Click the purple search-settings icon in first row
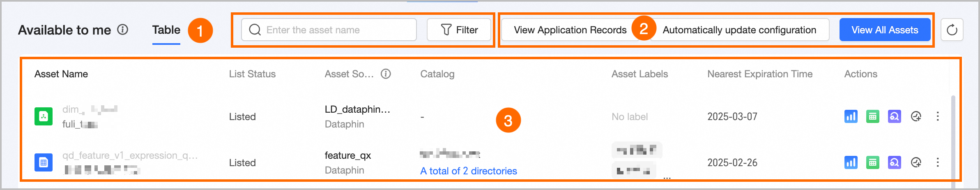The image size is (980, 190). click(x=894, y=116)
